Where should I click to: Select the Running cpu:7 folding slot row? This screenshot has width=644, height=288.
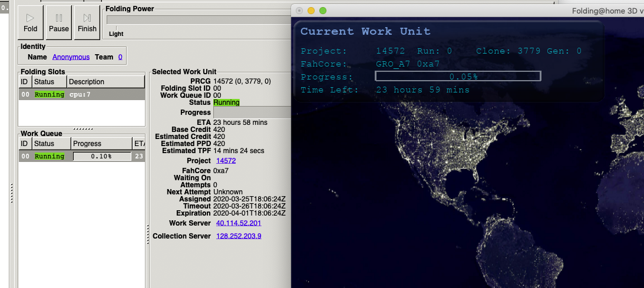[82, 94]
